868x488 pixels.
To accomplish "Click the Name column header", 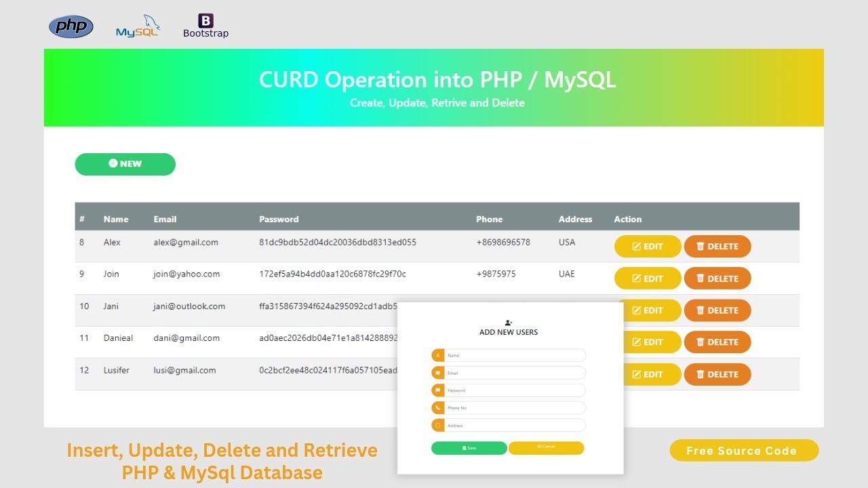I will point(116,219).
